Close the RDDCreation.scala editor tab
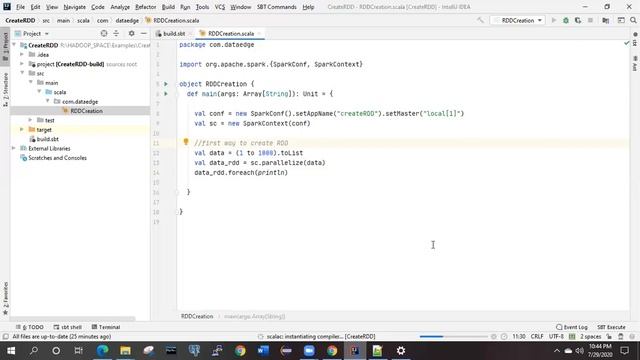This screenshot has width=640, height=360. point(259,34)
